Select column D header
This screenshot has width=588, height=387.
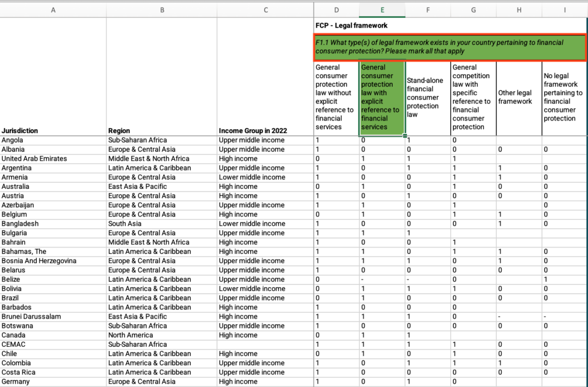point(336,10)
